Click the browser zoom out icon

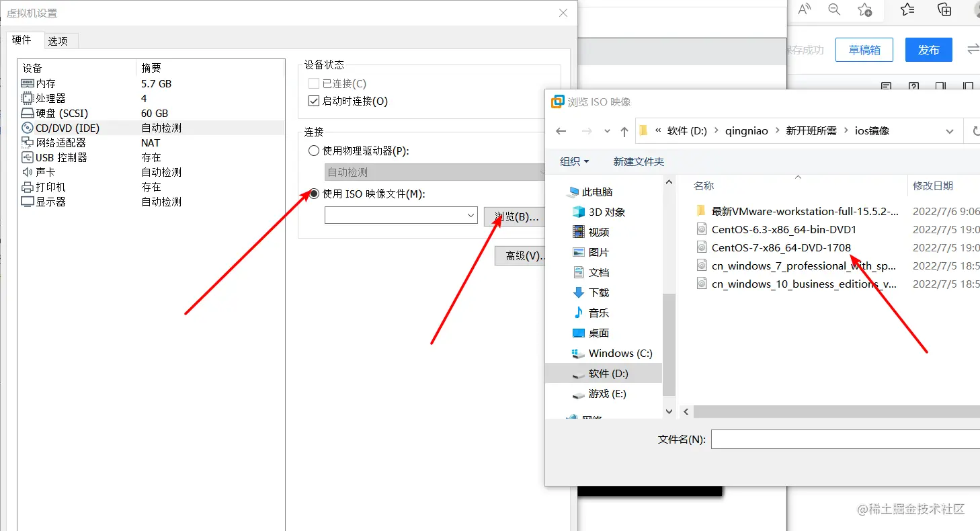(834, 9)
